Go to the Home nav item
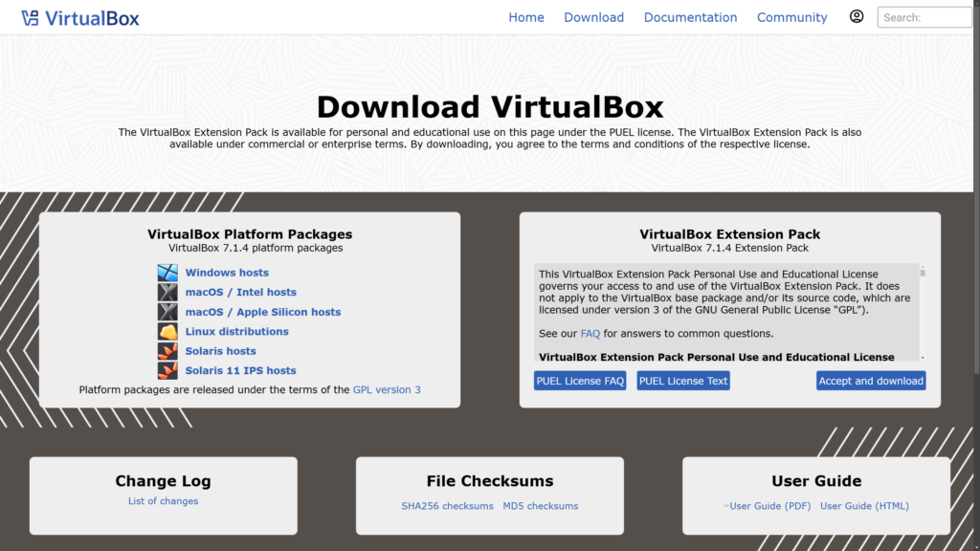Viewport: 980px width, 551px height. pyautogui.click(x=526, y=17)
